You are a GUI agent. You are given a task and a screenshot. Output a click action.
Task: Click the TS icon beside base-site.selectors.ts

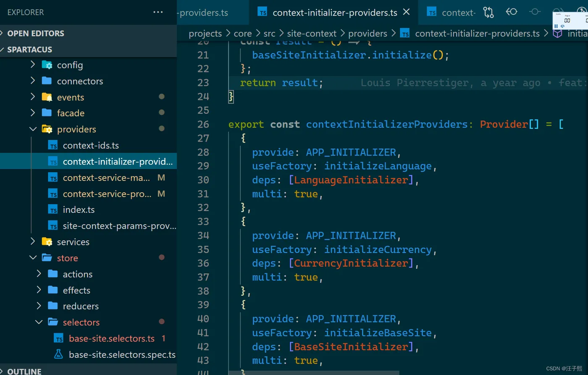pyautogui.click(x=59, y=338)
